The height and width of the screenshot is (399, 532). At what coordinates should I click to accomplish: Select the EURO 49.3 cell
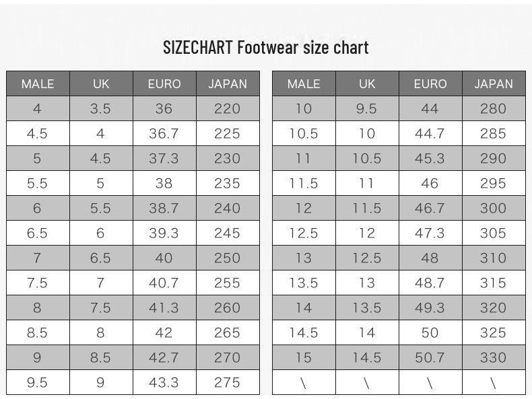[430, 308]
